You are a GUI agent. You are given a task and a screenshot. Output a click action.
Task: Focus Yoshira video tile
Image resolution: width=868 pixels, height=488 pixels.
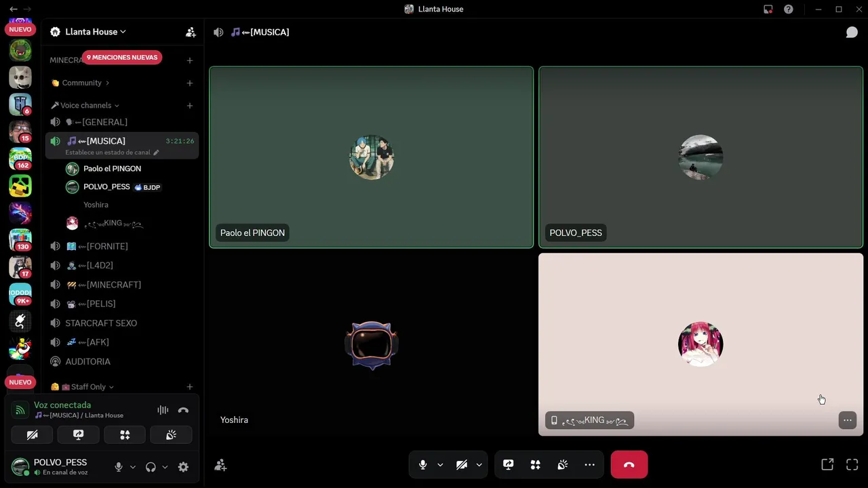point(372,344)
